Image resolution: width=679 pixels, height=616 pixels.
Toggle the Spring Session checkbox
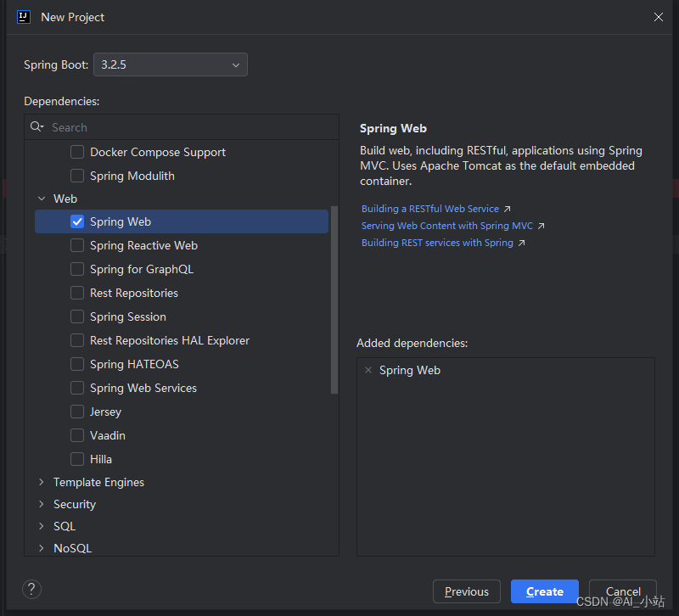(x=77, y=316)
